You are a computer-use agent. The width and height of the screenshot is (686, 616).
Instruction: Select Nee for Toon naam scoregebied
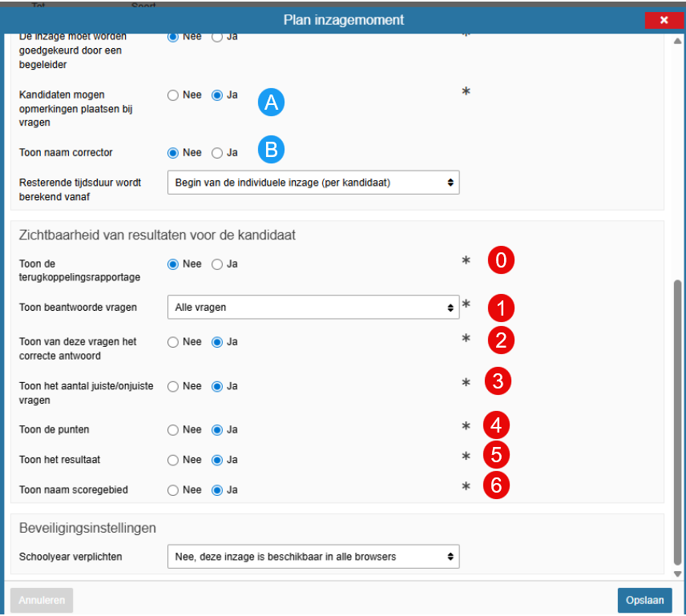[173, 490]
